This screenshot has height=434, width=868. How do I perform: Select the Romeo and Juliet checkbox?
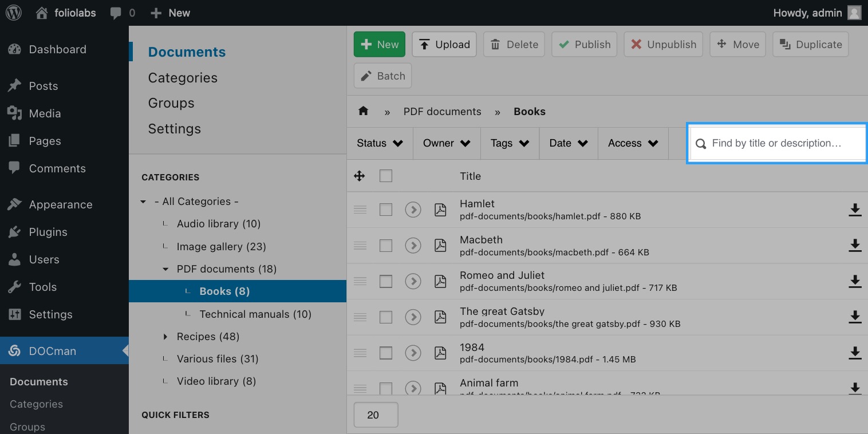[x=386, y=281]
